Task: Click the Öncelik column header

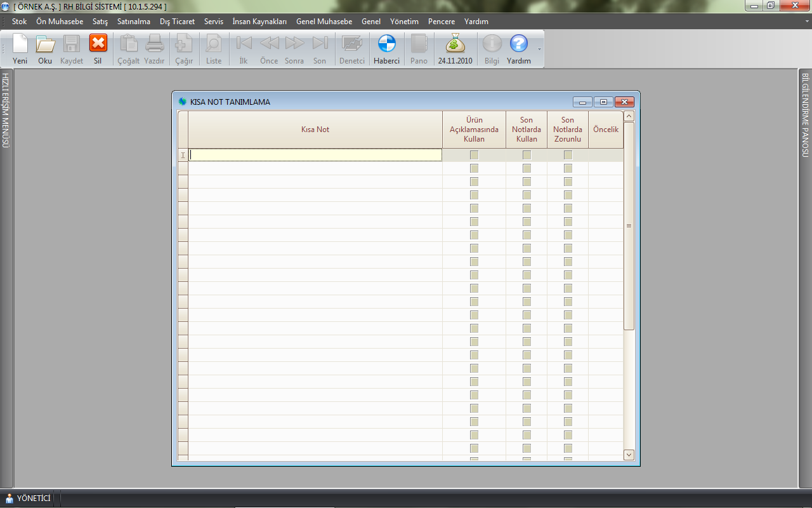Action: point(605,130)
